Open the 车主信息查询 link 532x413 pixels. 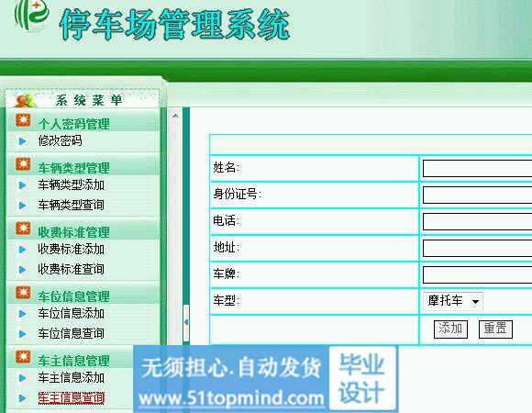coord(71,398)
